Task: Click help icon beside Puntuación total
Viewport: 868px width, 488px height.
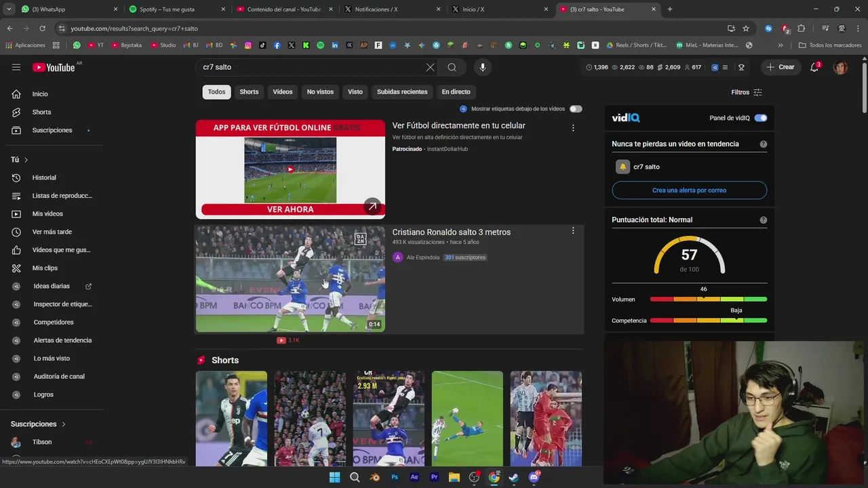Action: [x=764, y=220]
